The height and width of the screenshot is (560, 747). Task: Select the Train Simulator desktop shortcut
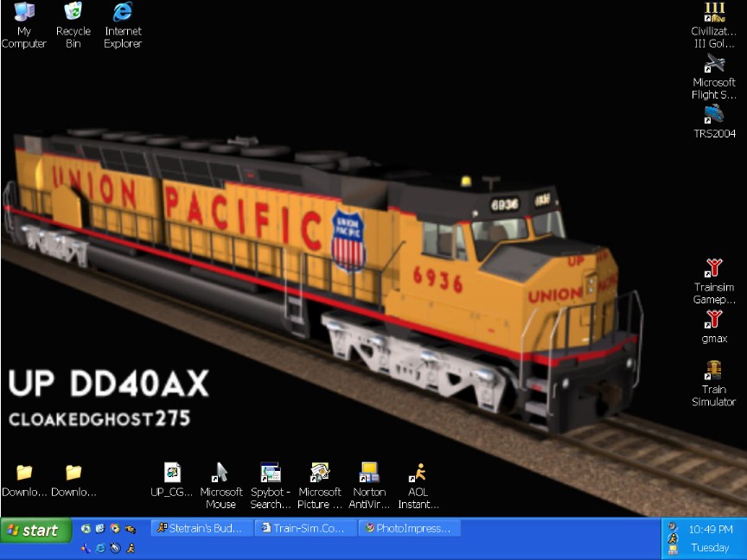[713, 384]
